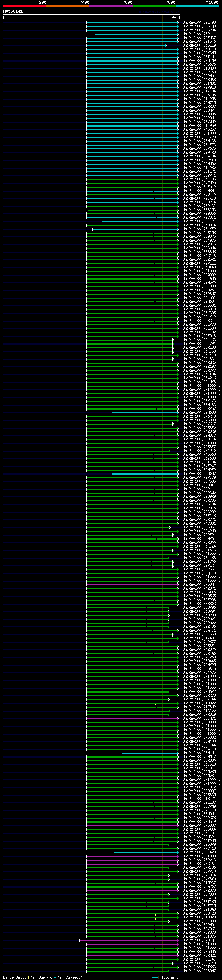Select hit UniRef100_P08440
Image resolution: width=222 pixels, height=980 pixels.
click(x=199, y=194)
